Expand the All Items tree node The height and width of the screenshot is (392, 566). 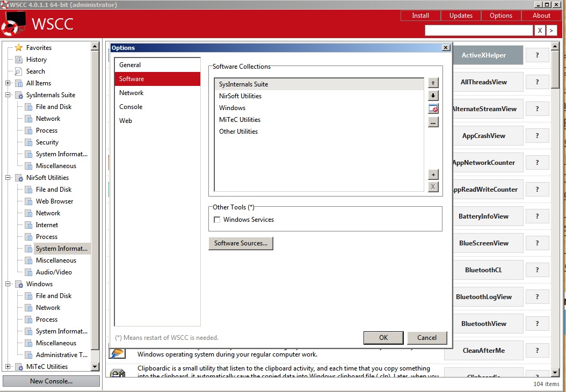8,83
